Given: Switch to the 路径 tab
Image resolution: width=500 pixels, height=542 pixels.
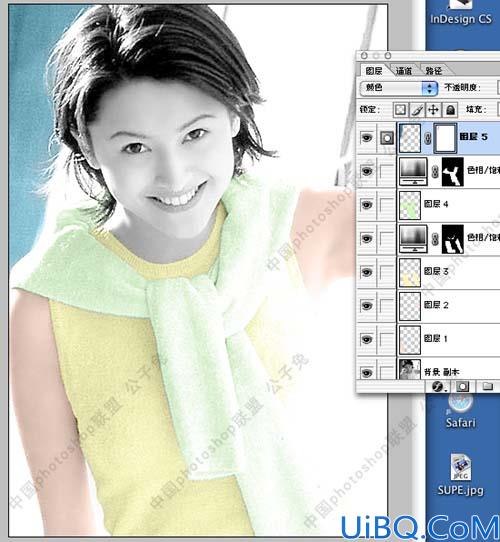Looking at the screenshot, I should click(434, 71).
